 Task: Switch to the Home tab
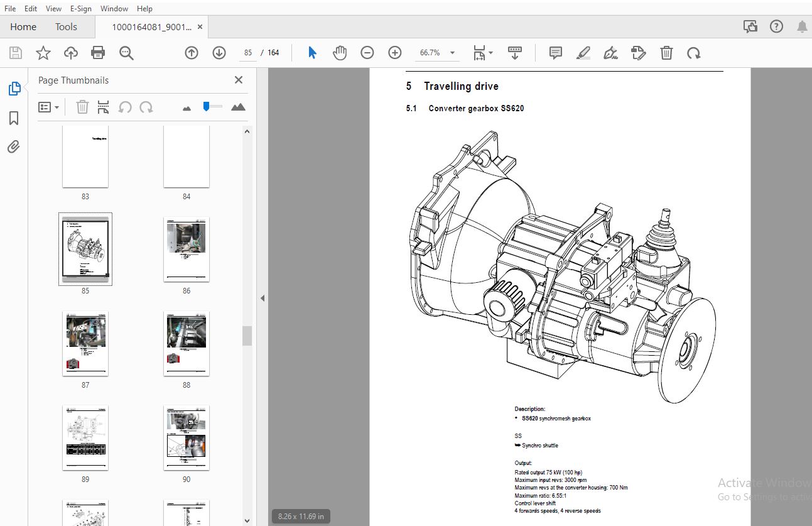[x=23, y=27]
